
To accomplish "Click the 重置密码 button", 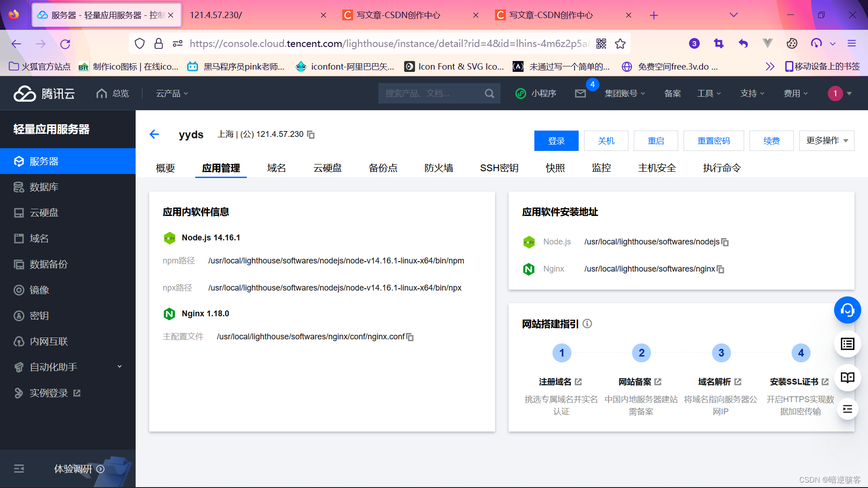I will pyautogui.click(x=713, y=141).
